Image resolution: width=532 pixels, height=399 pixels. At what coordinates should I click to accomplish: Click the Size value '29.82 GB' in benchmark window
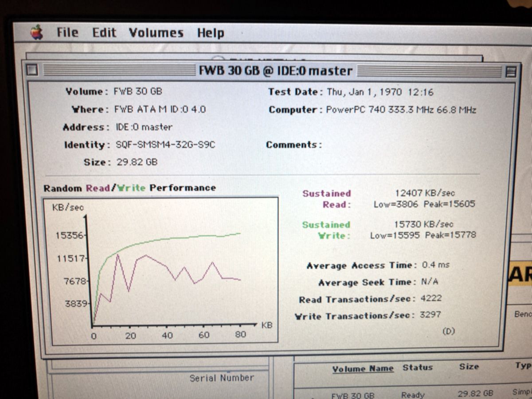137,162
